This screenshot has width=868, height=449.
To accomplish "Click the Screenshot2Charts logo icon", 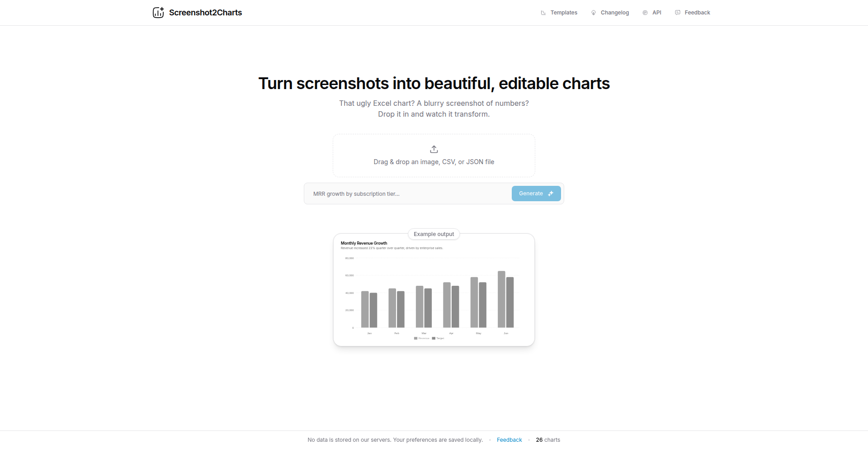I will click(x=158, y=13).
